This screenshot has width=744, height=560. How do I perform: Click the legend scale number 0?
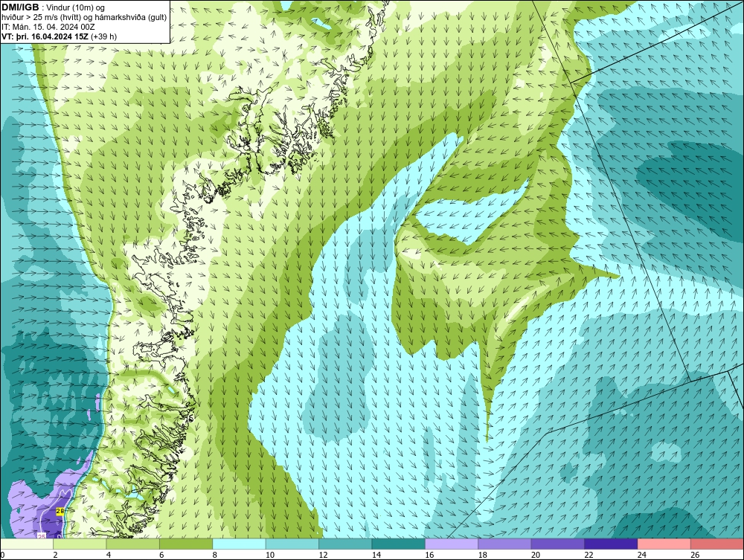pyautogui.click(x=2, y=555)
